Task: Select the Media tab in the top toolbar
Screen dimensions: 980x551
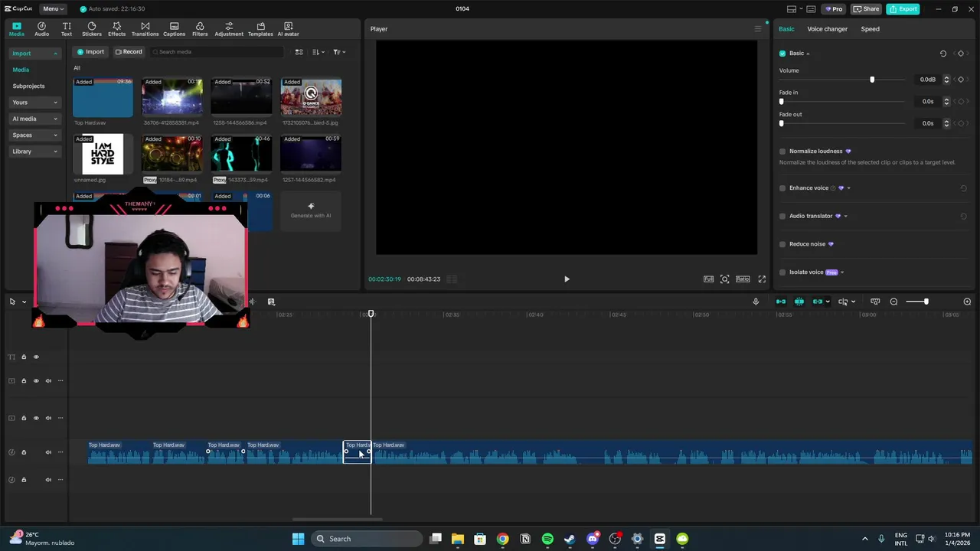Action: (16, 29)
